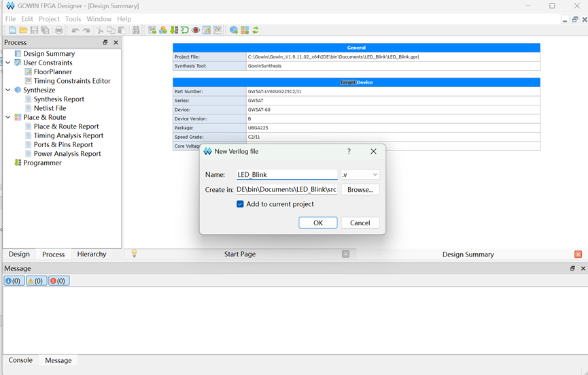Image resolution: width=588 pixels, height=375 pixels.
Task: Collapse the Place & Route tree node
Action: point(8,117)
